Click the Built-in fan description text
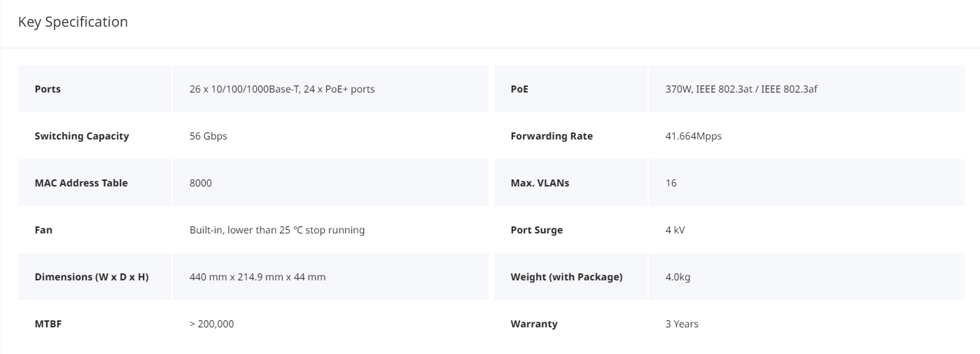Screen dimensions: 980x354 [277, 230]
